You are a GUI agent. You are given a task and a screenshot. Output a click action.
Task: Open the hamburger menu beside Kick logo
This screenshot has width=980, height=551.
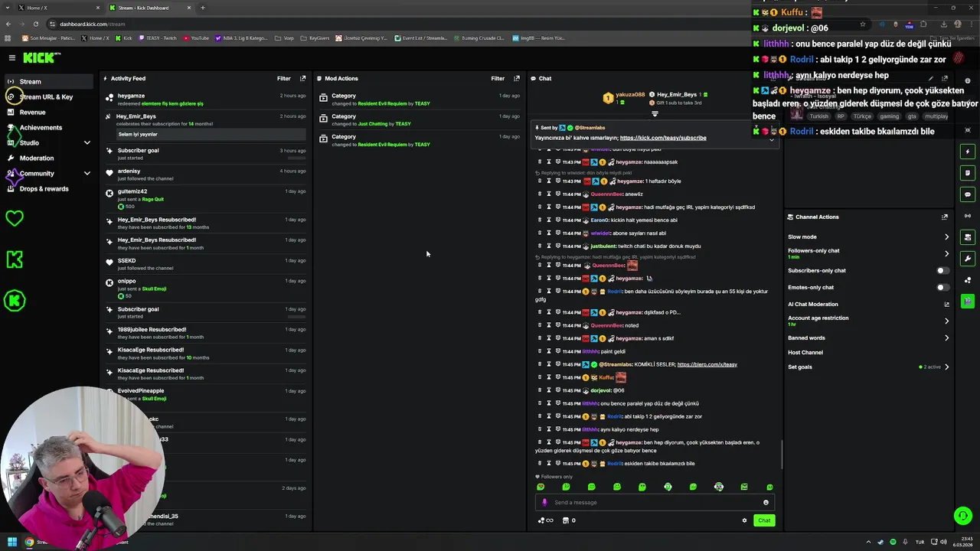[x=11, y=57]
